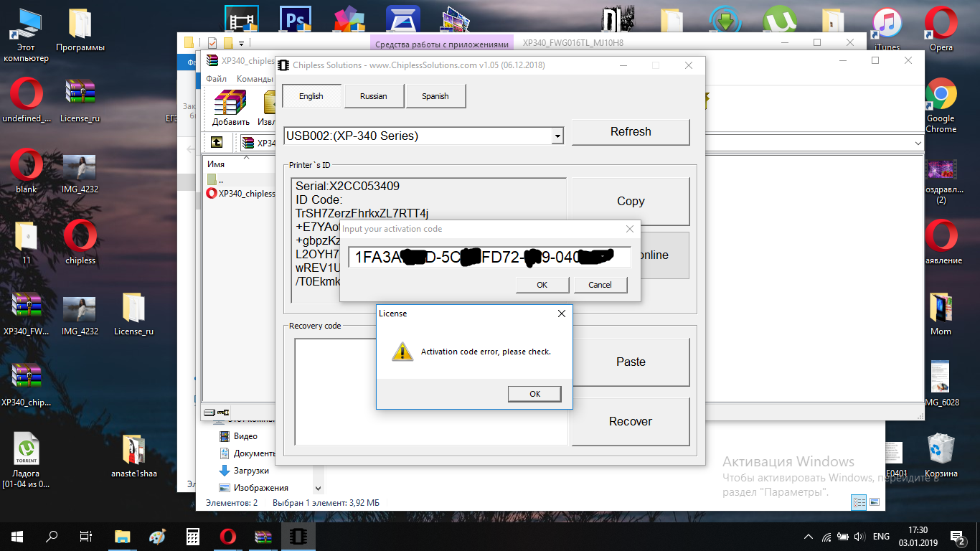Screen dimensions: 980x551
Task: Open the Программы folder on the desktop
Action: tap(80, 31)
